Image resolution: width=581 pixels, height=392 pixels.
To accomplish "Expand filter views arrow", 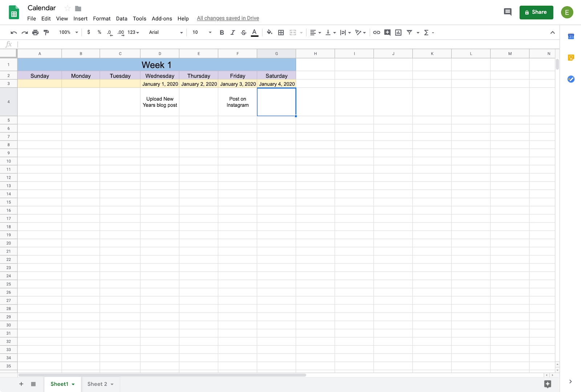I will pos(418,33).
